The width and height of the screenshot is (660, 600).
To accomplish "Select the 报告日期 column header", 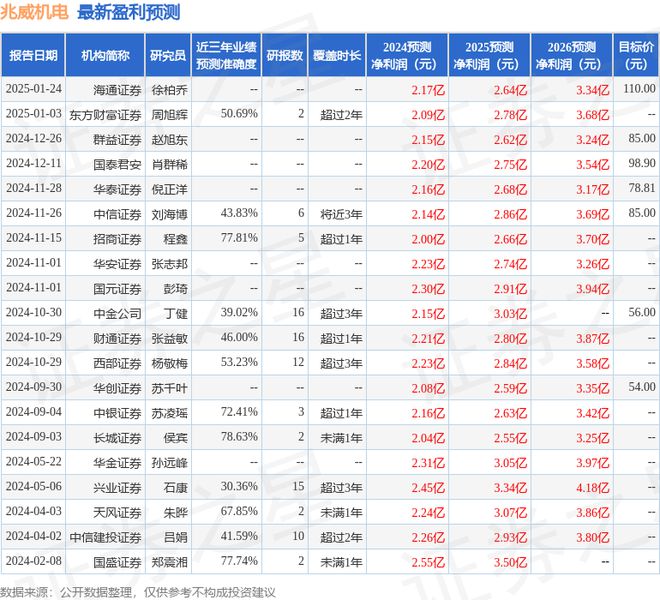I will (x=33, y=55).
